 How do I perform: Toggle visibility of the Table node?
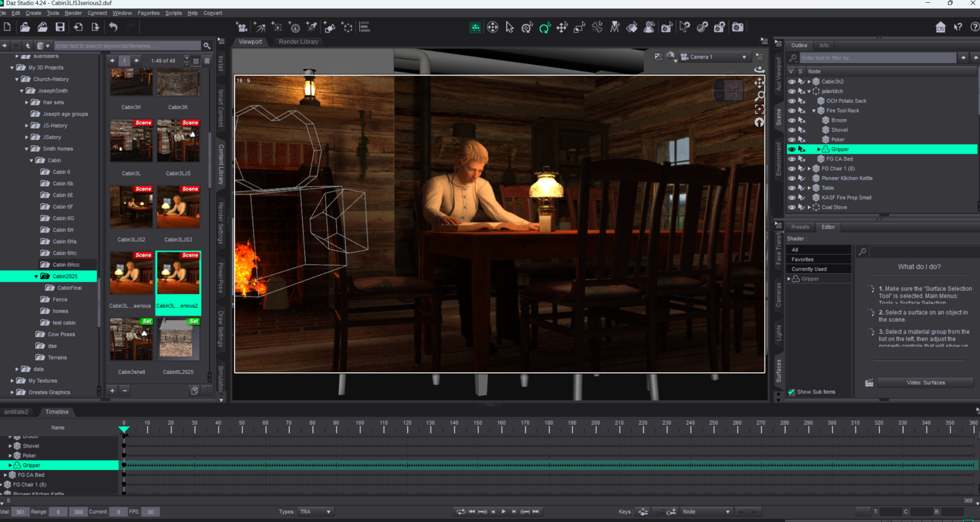pyautogui.click(x=792, y=188)
